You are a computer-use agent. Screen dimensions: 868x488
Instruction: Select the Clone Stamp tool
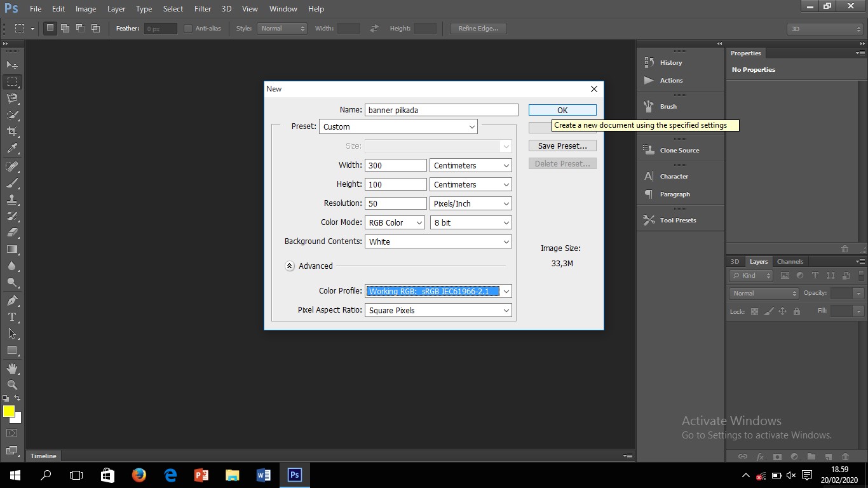12,200
